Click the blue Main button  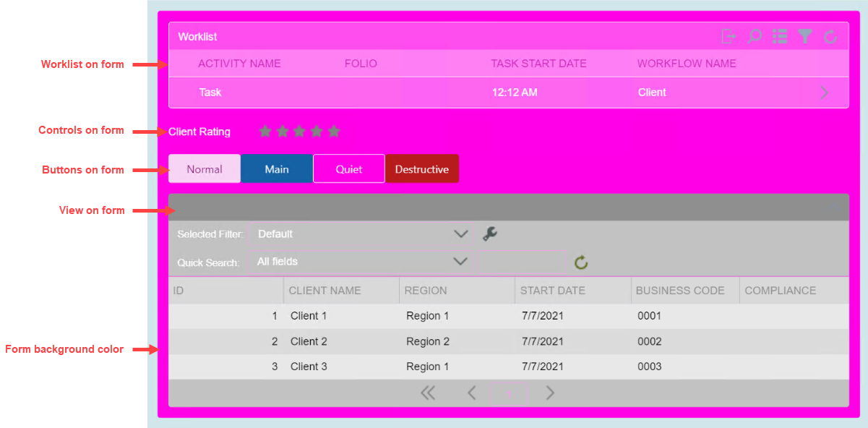[277, 168]
